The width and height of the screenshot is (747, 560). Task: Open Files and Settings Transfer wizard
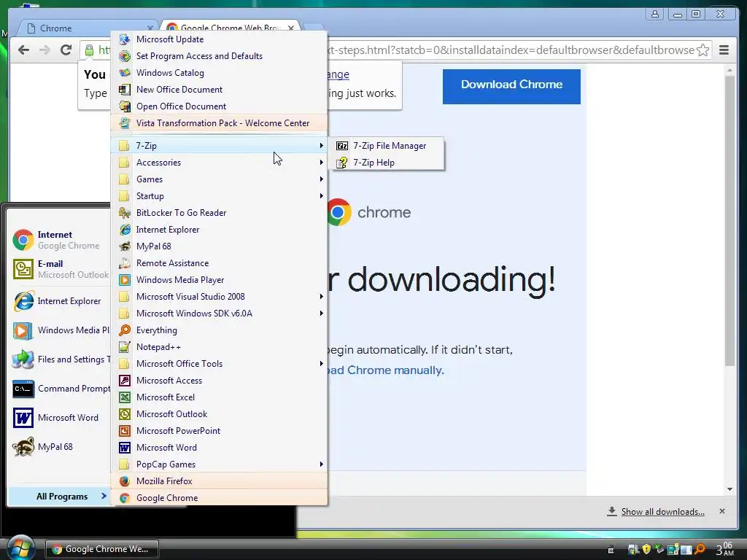(59, 359)
